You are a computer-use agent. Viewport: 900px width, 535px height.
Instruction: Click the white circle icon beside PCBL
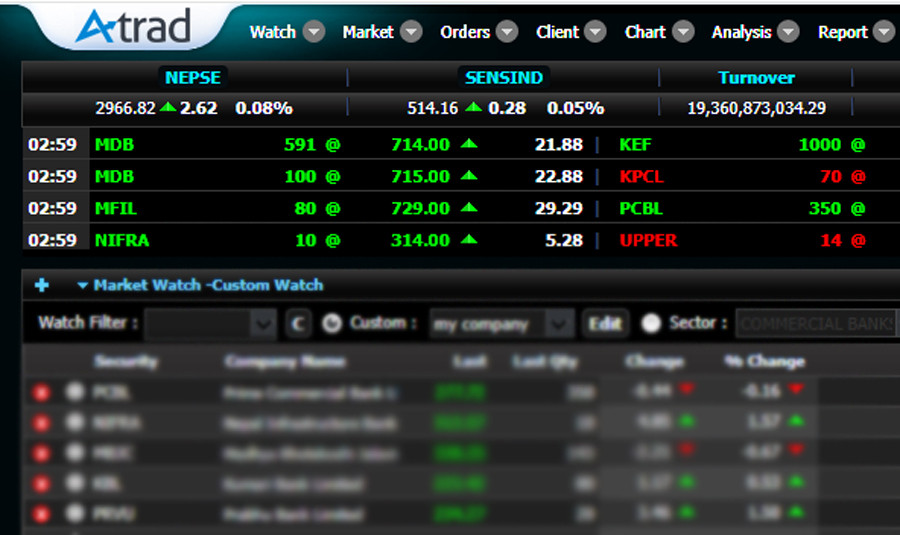tap(75, 391)
